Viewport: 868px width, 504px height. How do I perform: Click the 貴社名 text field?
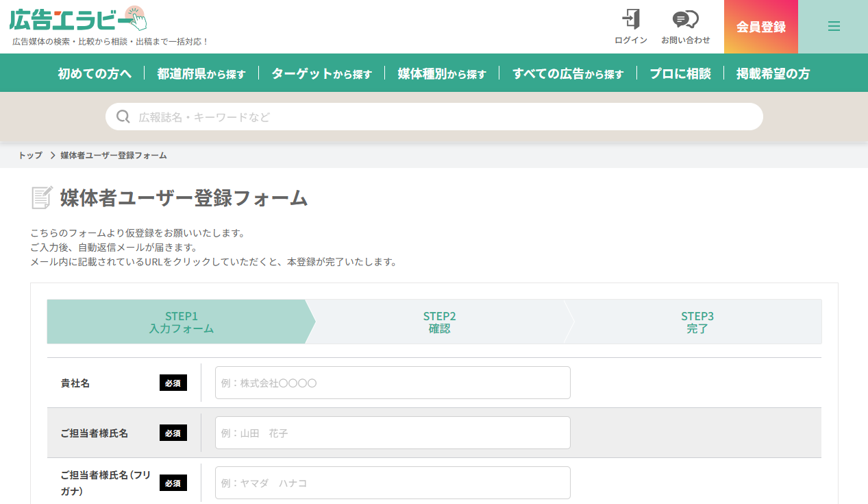click(x=393, y=383)
